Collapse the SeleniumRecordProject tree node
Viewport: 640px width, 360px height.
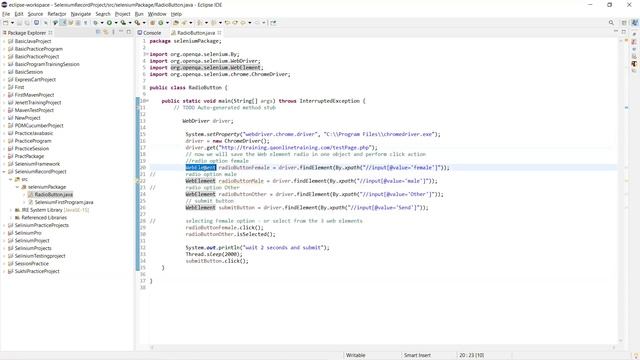pyautogui.click(x=4, y=172)
